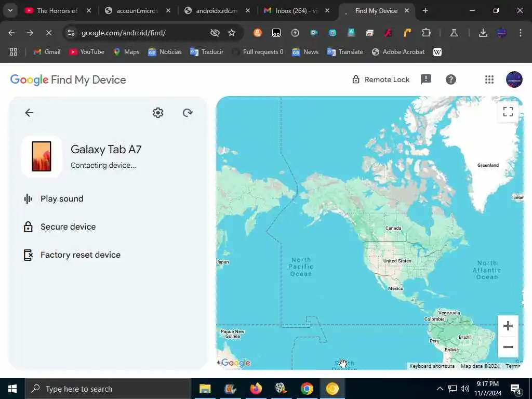The image size is (532, 399).
Task: Open device settings gear icon
Action: click(158, 113)
